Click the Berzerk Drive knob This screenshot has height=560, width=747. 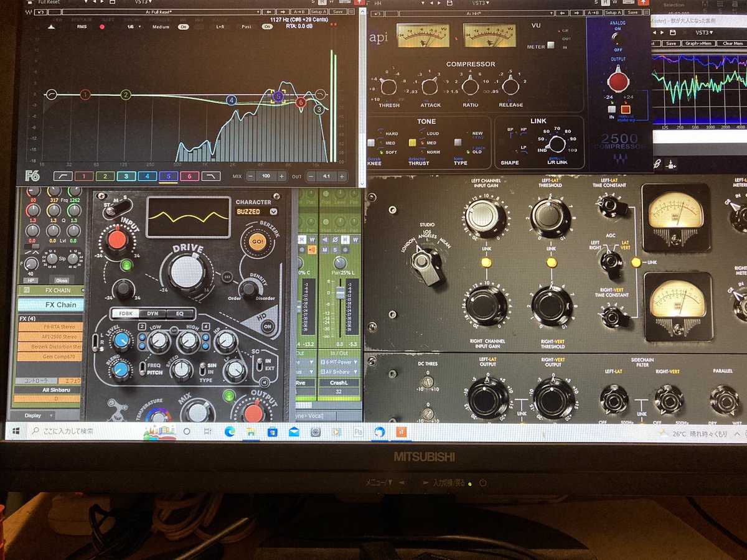tap(187, 272)
